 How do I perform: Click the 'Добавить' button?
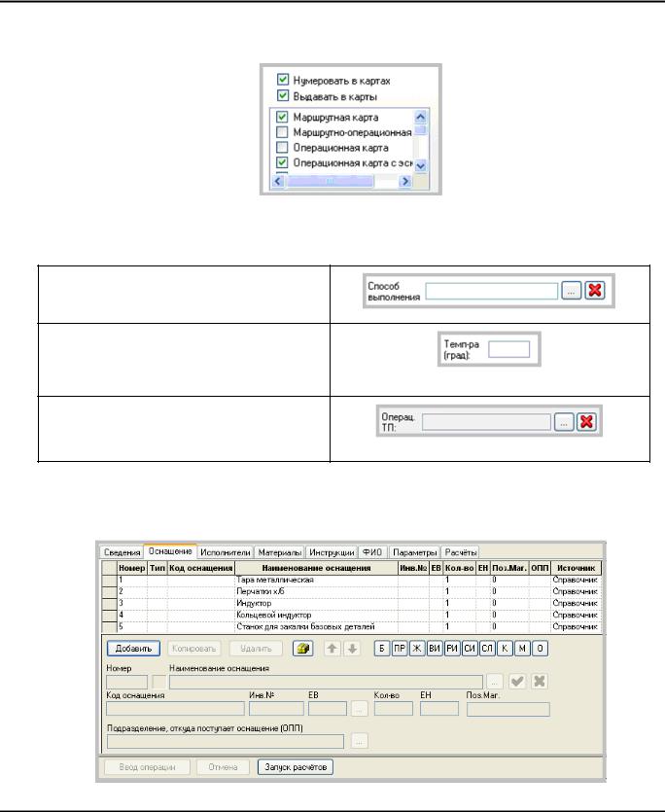tap(133, 649)
